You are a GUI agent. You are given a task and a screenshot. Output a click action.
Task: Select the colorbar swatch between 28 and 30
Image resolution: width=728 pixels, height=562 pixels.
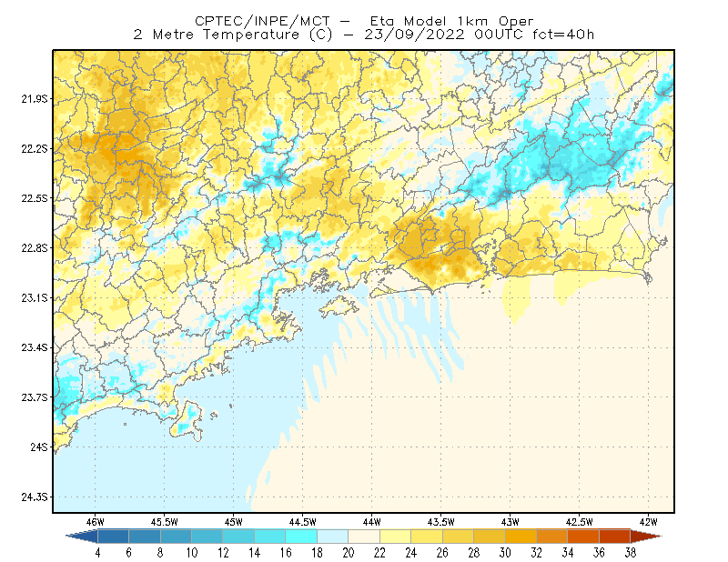click(490, 537)
